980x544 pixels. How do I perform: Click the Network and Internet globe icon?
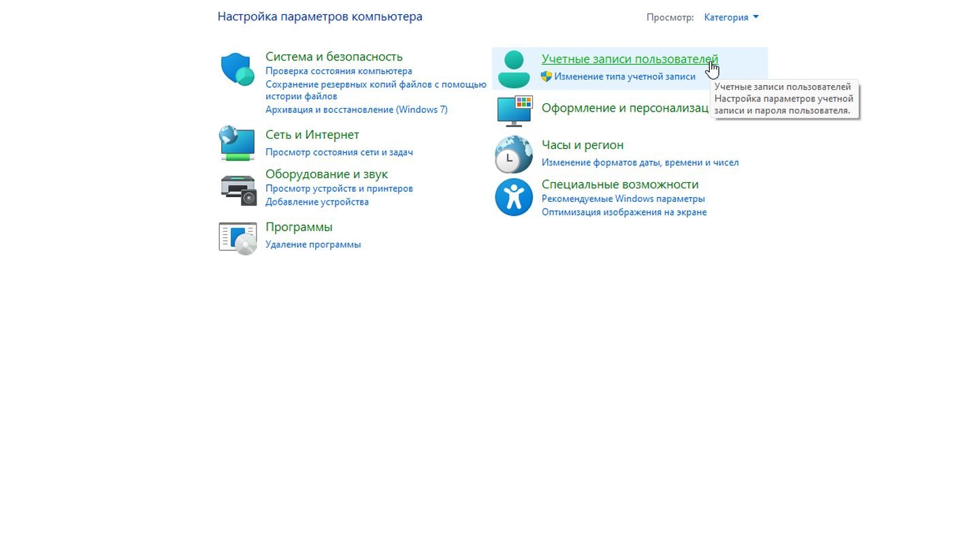coord(237,143)
